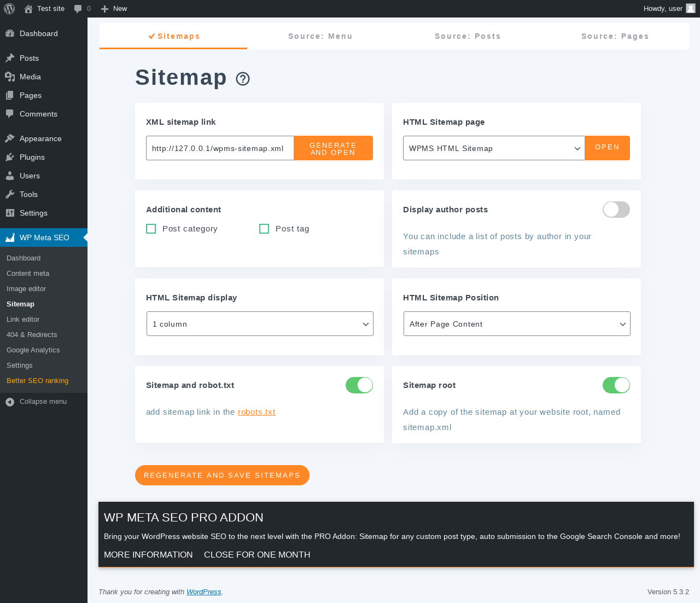Viewport: 700px width, 603px height.
Task: Turn off the Sitemap root toggle
Action: click(x=616, y=385)
